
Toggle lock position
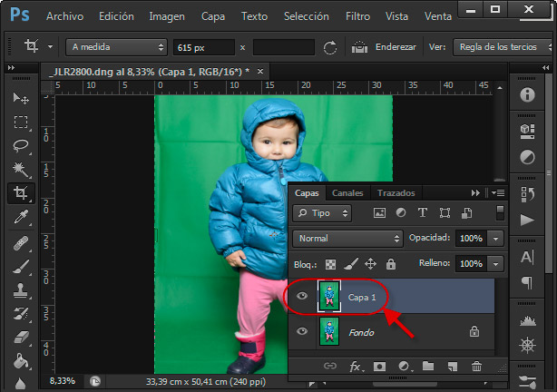click(370, 264)
